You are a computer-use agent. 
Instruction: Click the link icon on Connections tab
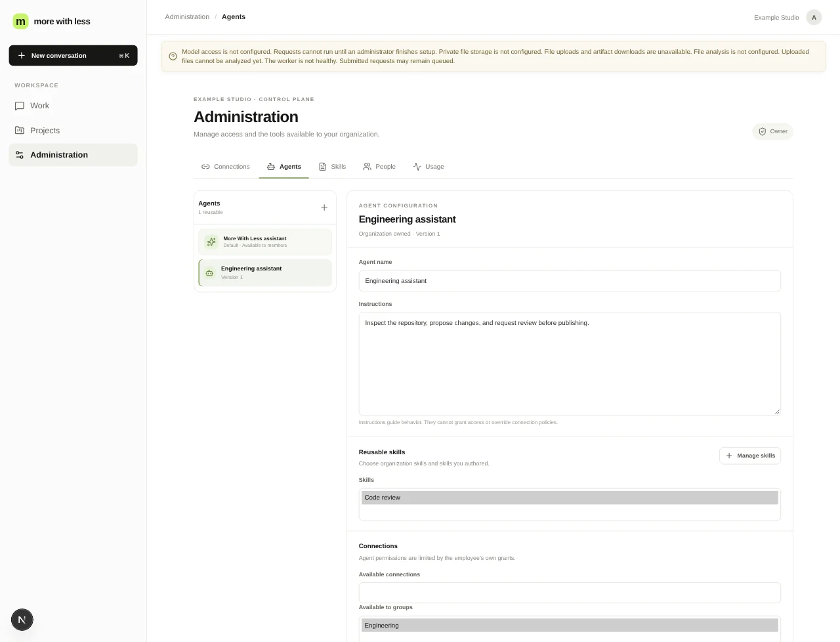[205, 167]
